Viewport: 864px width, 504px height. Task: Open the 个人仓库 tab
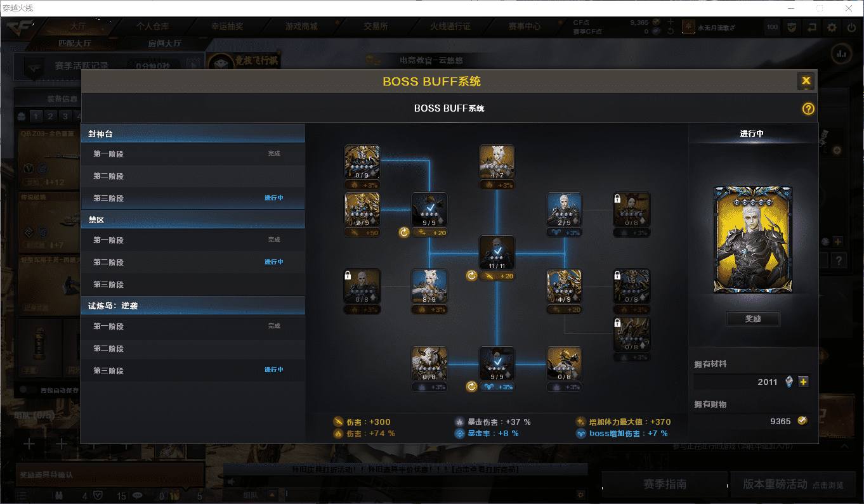tap(152, 27)
